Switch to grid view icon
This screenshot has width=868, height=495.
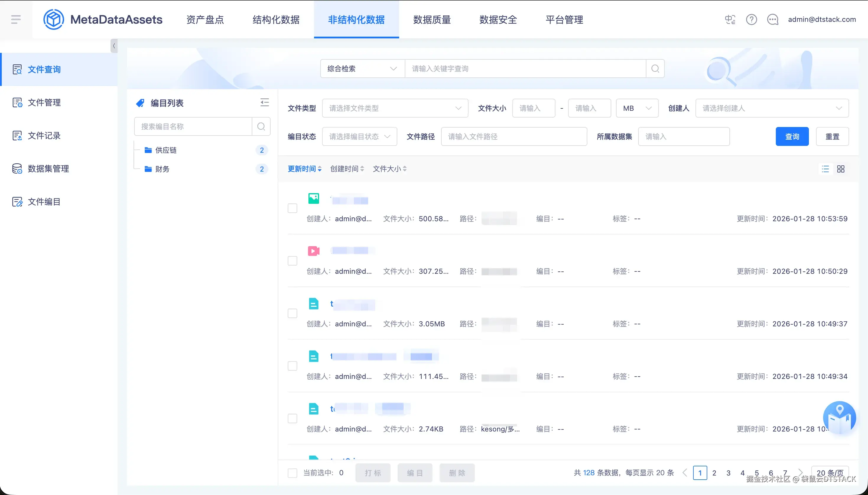[x=841, y=169]
